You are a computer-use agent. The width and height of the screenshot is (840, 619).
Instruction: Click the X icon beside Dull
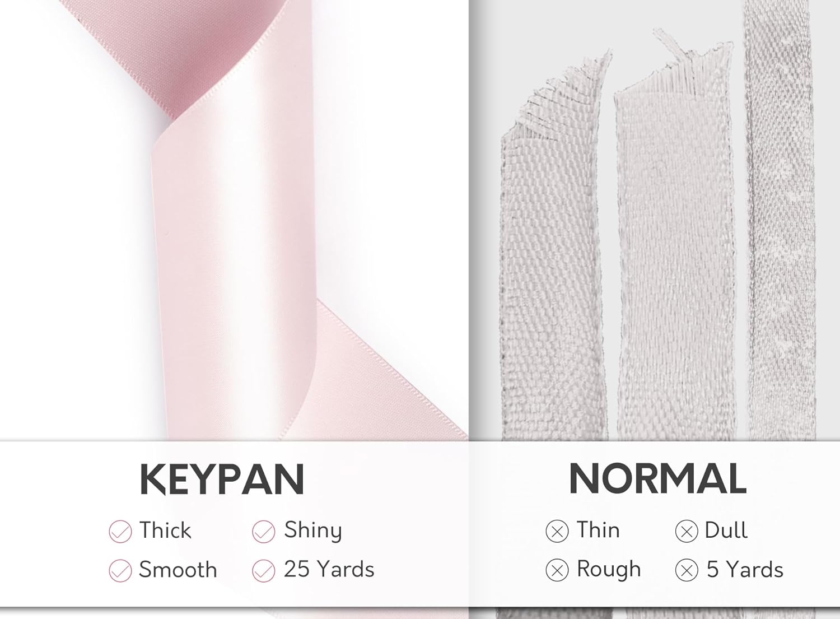pyautogui.click(x=686, y=531)
